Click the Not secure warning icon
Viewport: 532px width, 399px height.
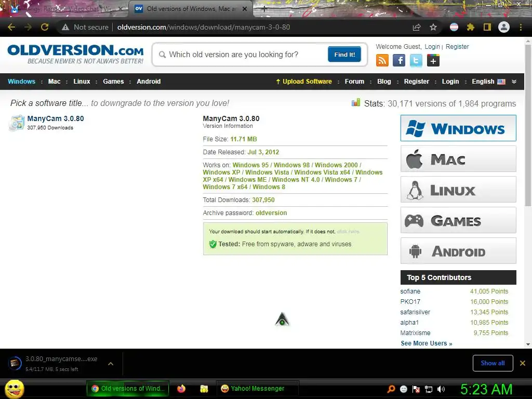(x=65, y=27)
